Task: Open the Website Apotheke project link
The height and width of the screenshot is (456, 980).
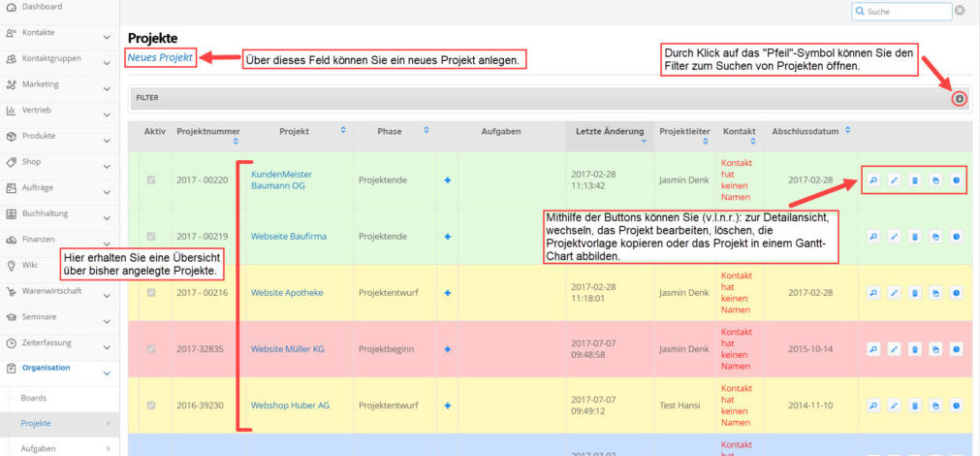Action: tap(287, 293)
